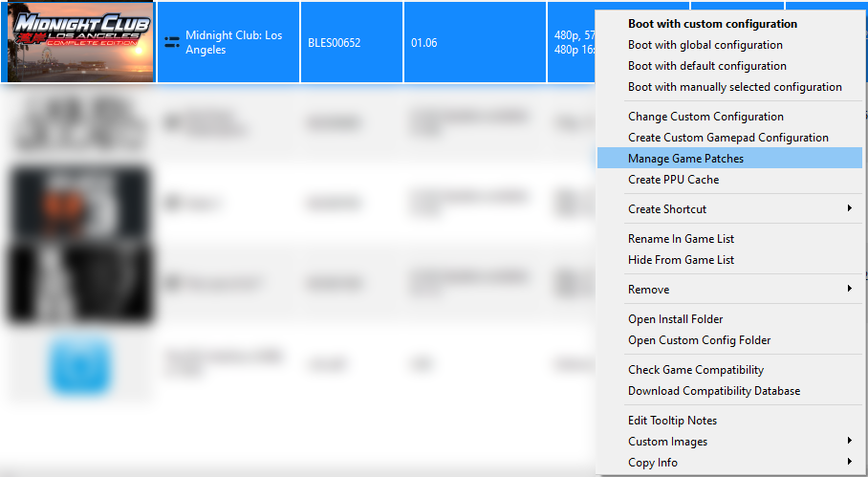Select Boot with default configuration
The image size is (868, 477).
(x=706, y=66)
